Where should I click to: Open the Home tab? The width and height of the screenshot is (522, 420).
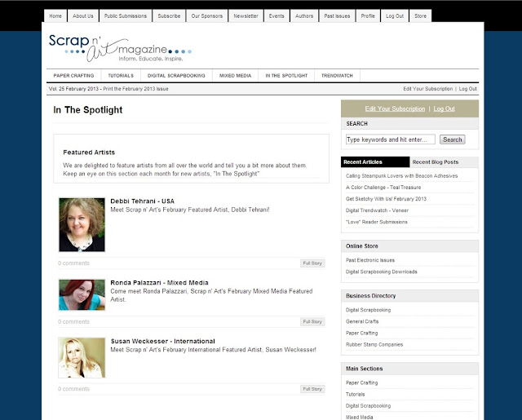pos(55,16)
